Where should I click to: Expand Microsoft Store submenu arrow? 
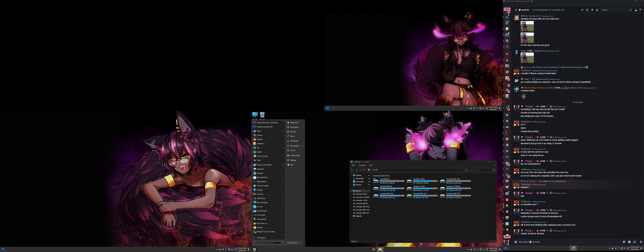coord(283,177)
